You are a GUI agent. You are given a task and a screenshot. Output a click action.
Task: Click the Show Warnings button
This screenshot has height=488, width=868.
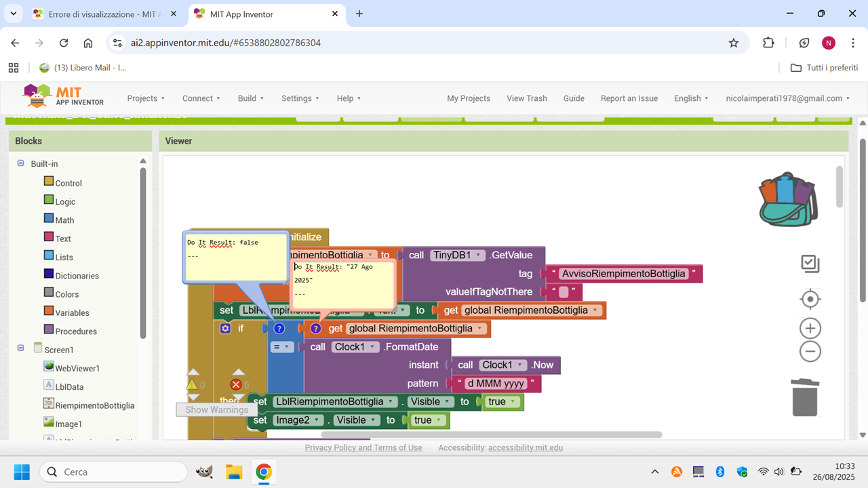click(216, 409)
